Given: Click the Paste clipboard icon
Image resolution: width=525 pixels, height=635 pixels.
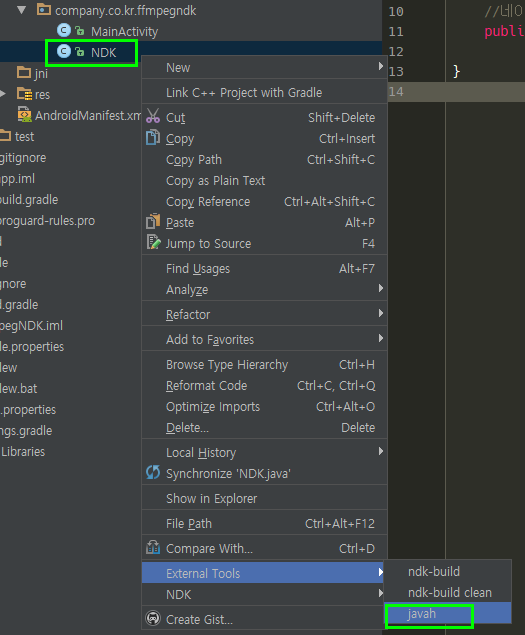Looking at the screenshot, I should tap(153, 221).
